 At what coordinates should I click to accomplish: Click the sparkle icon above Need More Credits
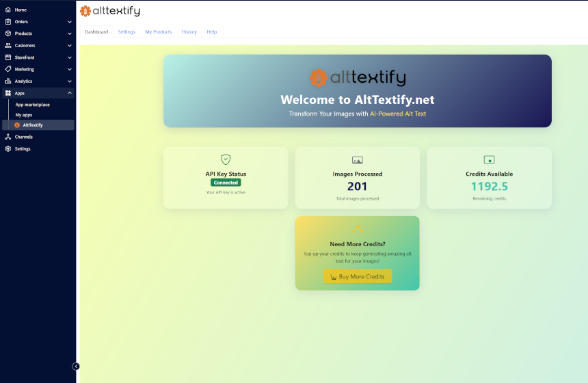(358, 228)
